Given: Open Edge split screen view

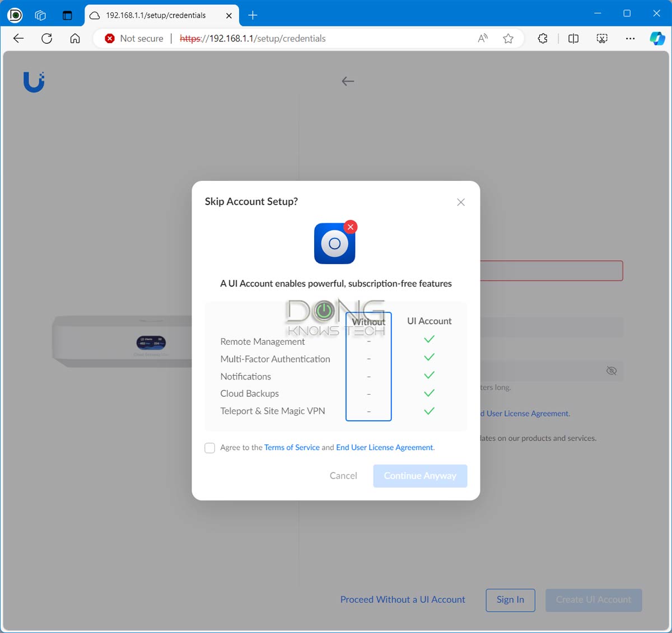Looking at the screenshot, I should coord(573,38).
